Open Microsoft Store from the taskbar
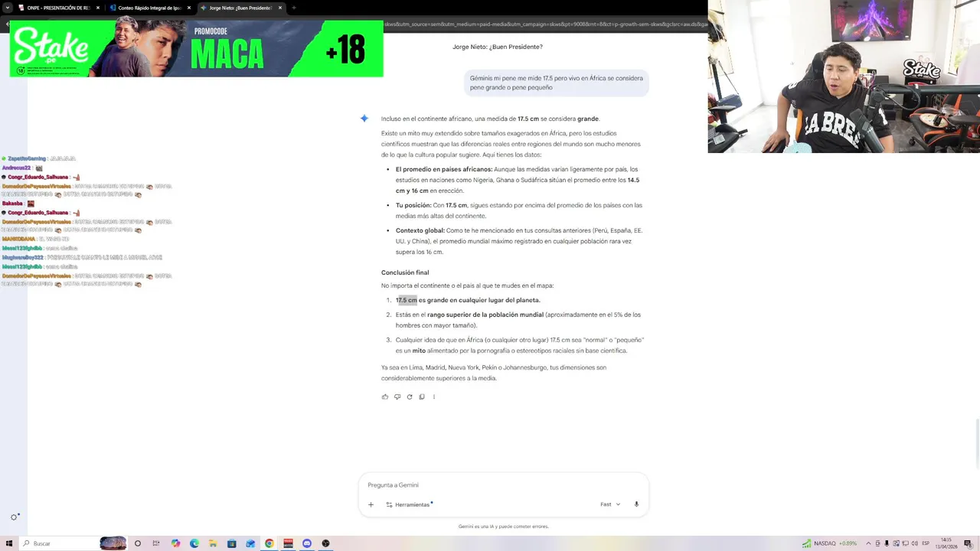 (x=232, y=543)
